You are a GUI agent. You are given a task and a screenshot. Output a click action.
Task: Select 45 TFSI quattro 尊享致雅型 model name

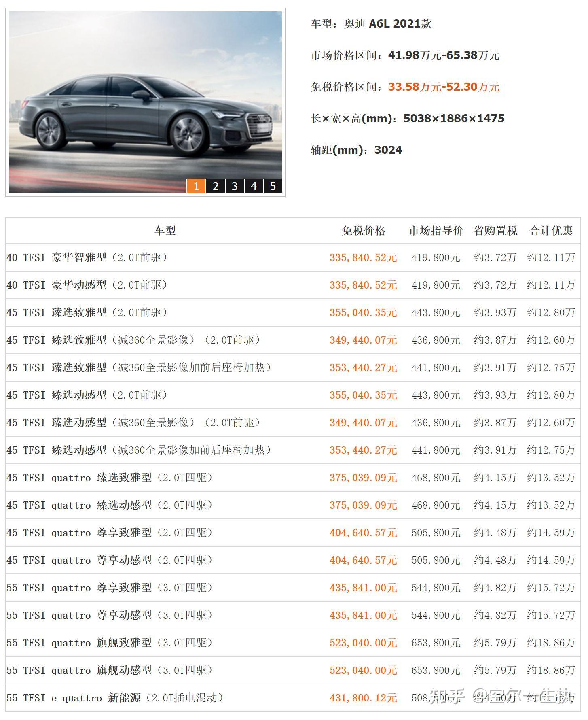[x=110, y=533]
